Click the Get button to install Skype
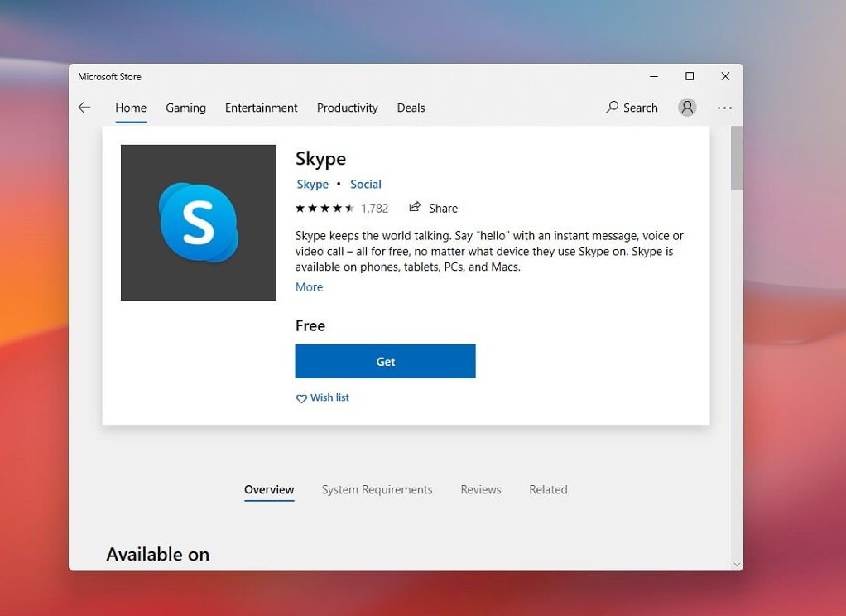846x616 pixels. click(385, 361)
